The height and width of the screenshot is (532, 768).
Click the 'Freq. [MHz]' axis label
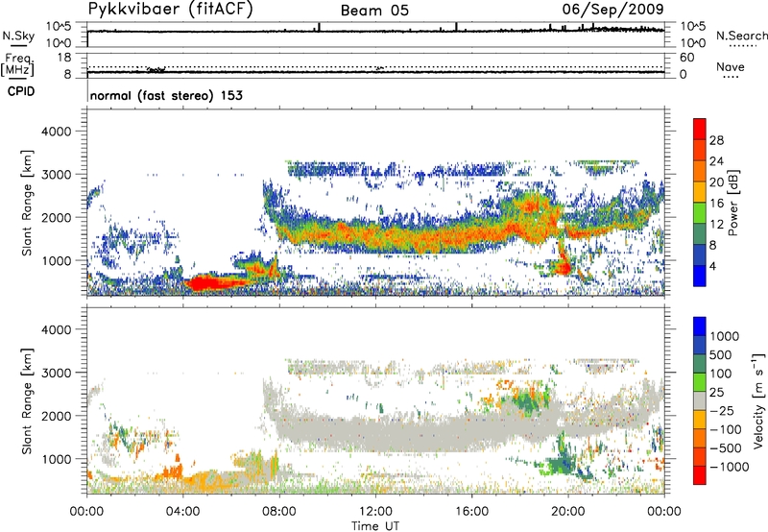(18, 65)
